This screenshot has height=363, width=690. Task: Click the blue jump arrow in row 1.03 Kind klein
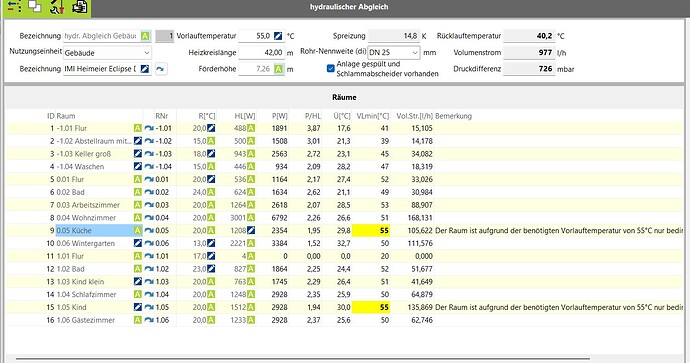coord(149,282)
